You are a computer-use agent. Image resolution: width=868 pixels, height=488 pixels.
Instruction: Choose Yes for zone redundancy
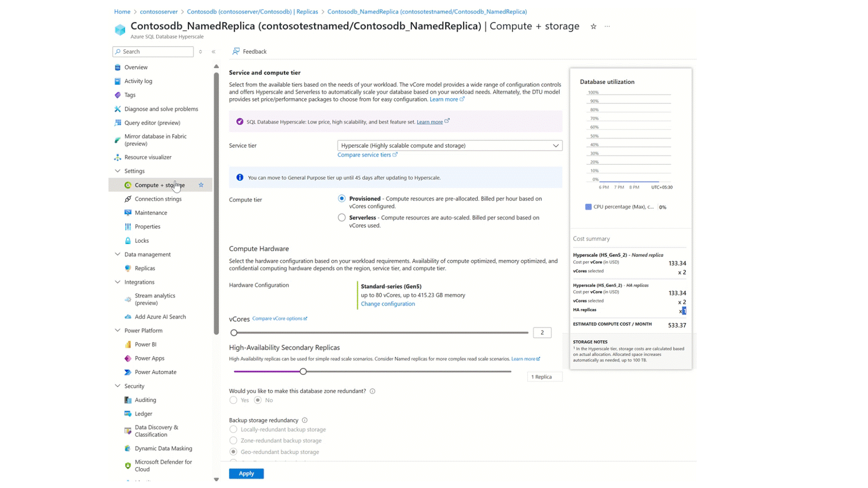coord(233,400)
